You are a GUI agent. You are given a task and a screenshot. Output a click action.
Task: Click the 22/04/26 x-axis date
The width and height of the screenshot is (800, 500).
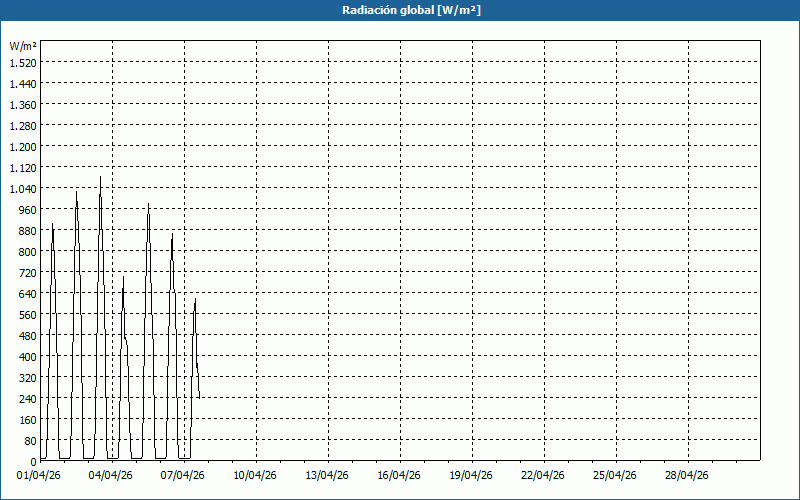(x=544, y=475)
